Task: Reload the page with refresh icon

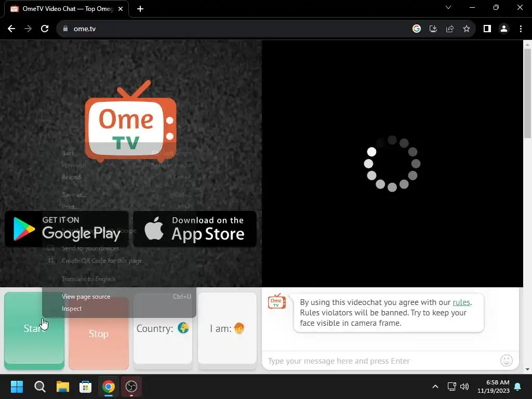Action: pyautogui.click(x=45, y=29)
